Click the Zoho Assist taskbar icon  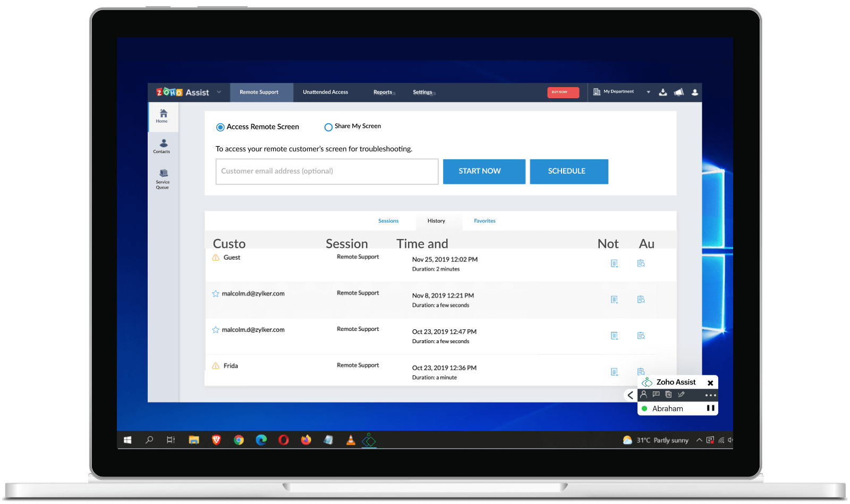369,440
